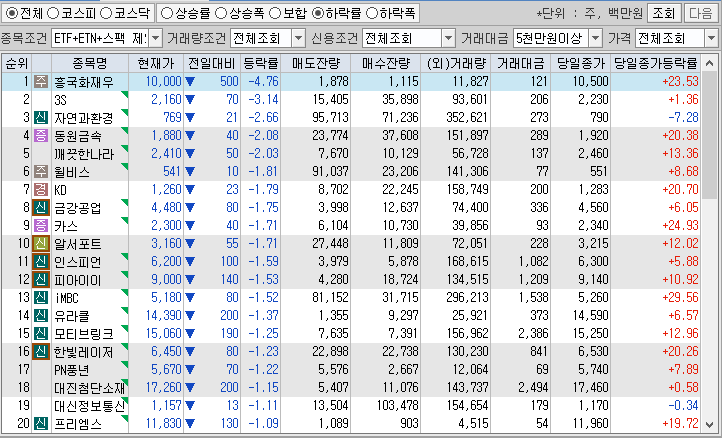Image resolution: width=722 pixels, height=438 pixels.
Task: Select the 하락률 radio button
Action: (x=318, y=13)
